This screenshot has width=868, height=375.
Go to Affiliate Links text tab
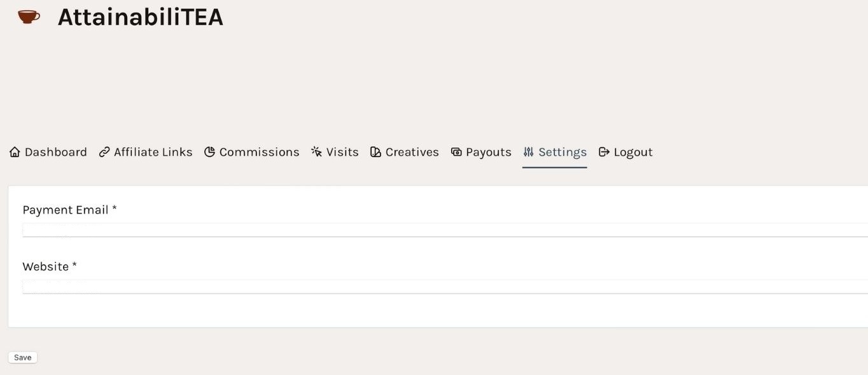(x=153, y=152)
